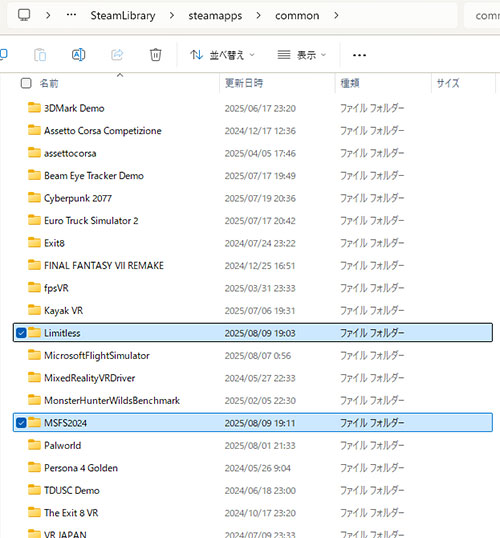The image size is (500, 538).
Task: Sort by the サイズ size column header
Action: [x=448, y=83]
